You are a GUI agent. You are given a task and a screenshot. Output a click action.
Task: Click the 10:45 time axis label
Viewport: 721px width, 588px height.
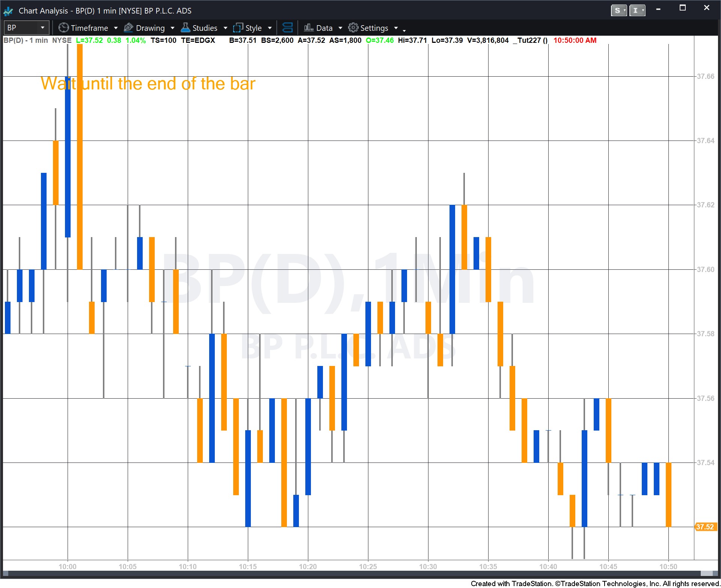click(x=608, y=567)
